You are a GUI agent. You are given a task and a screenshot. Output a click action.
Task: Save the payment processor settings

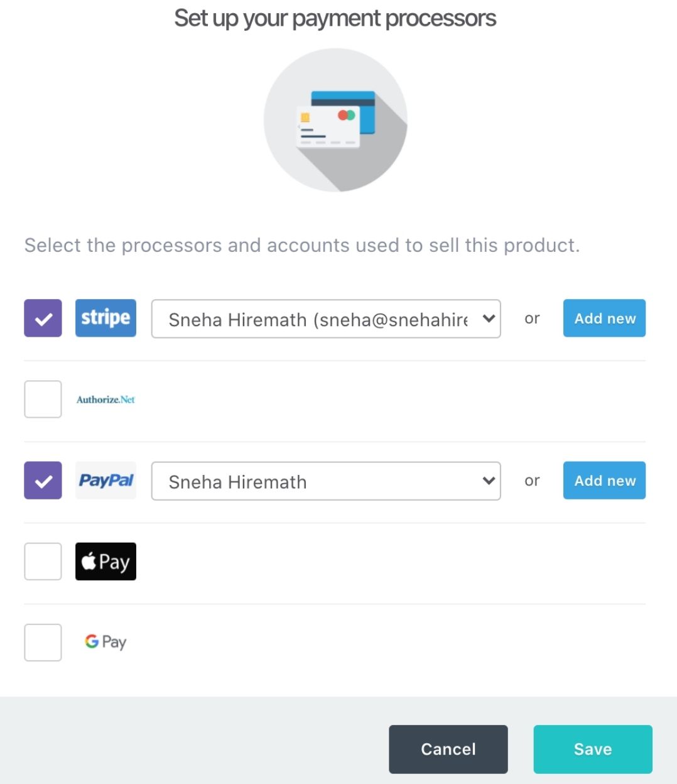coord(592,749)
